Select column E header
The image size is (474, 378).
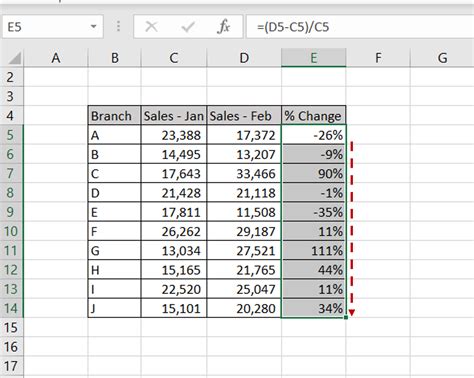pyautogui.click(x=313, y=58)
